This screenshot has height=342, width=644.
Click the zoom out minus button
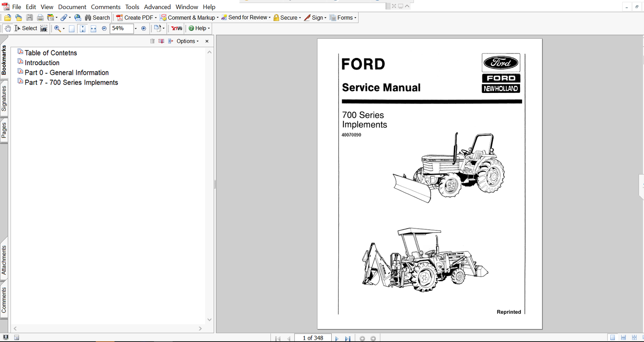104,29
